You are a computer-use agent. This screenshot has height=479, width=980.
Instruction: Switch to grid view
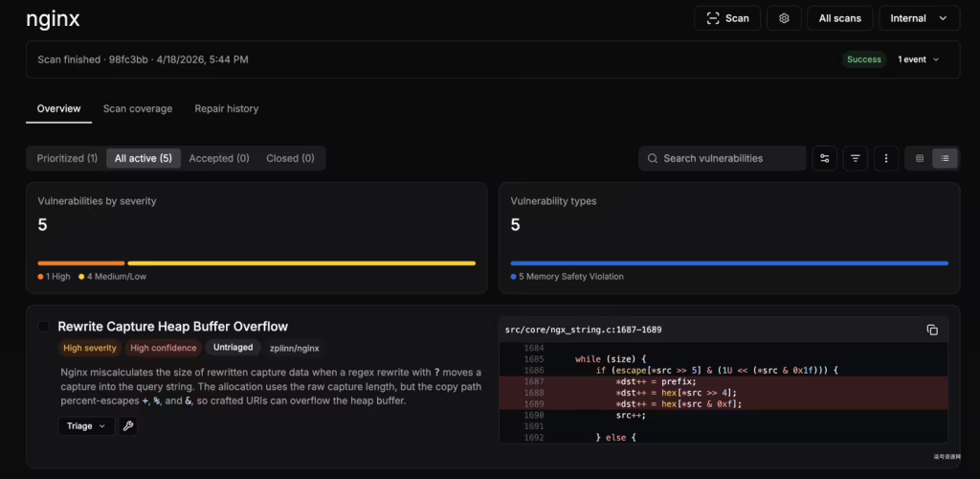[920, 158]
